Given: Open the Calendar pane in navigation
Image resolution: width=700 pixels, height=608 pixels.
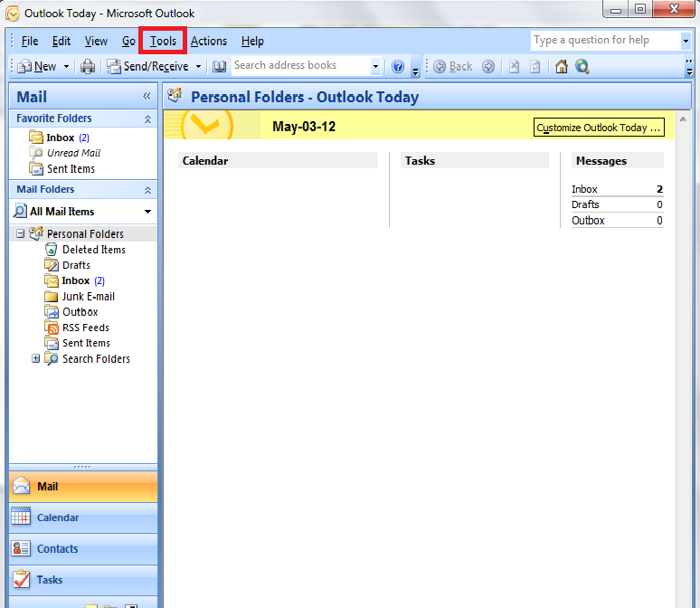Looking at the screenshot, I should coord(57,518).
